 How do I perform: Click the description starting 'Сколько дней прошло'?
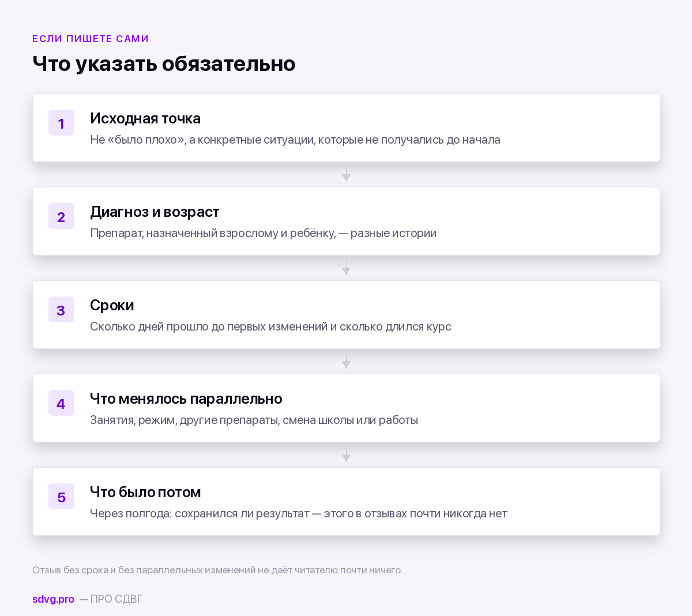(x=270, y=326)
